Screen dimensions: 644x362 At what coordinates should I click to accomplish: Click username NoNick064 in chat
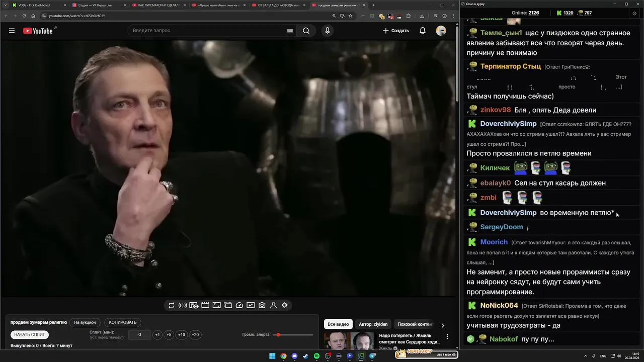point(499,305)
